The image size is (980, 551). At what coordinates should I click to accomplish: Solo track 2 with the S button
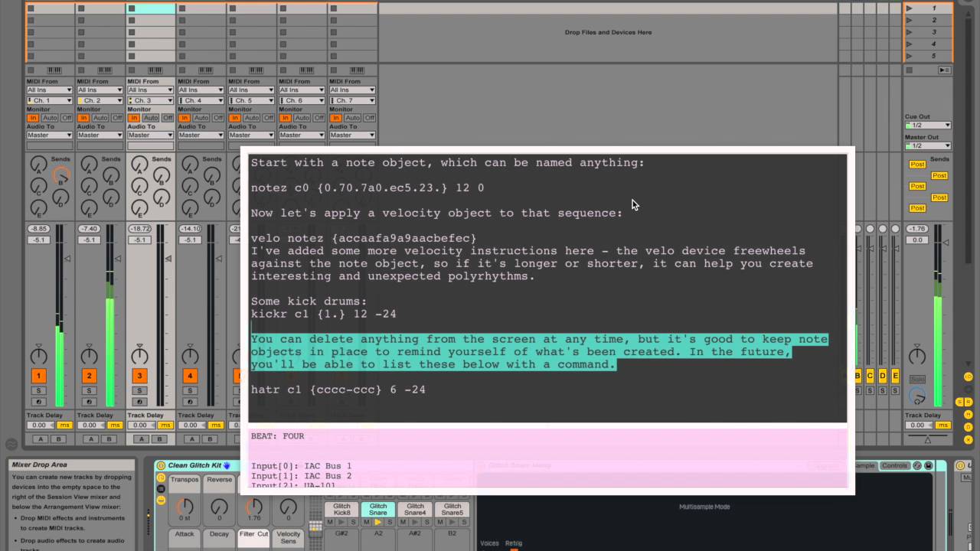pos(89,391)
